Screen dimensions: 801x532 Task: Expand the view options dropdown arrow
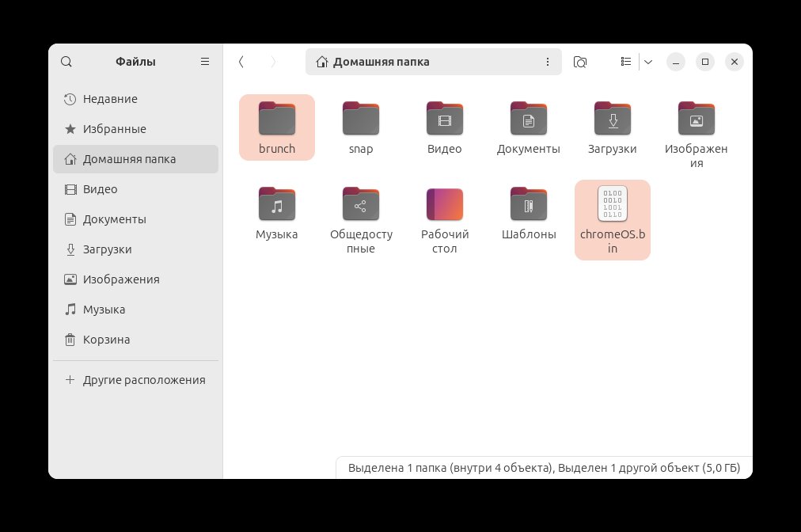[647, 62]
